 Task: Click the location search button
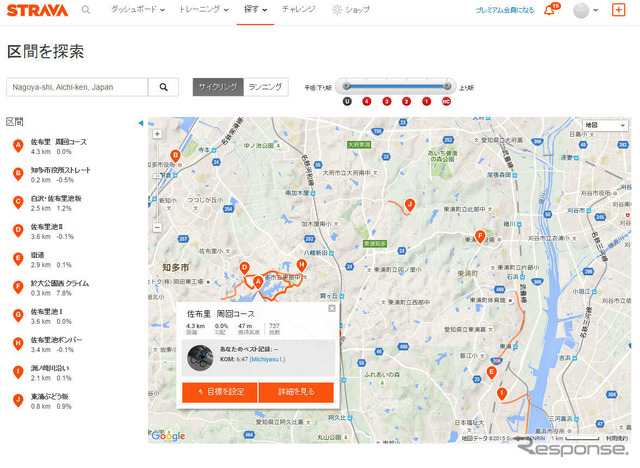click(164, 87)
